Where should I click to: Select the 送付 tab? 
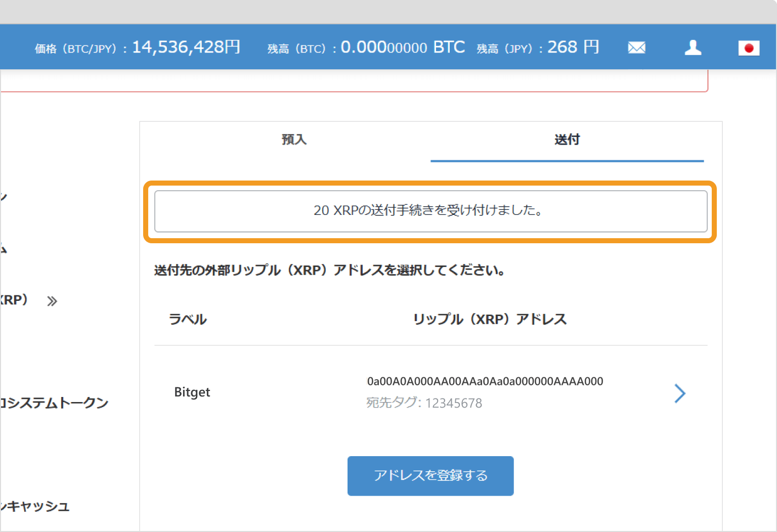tap(568, 140)
